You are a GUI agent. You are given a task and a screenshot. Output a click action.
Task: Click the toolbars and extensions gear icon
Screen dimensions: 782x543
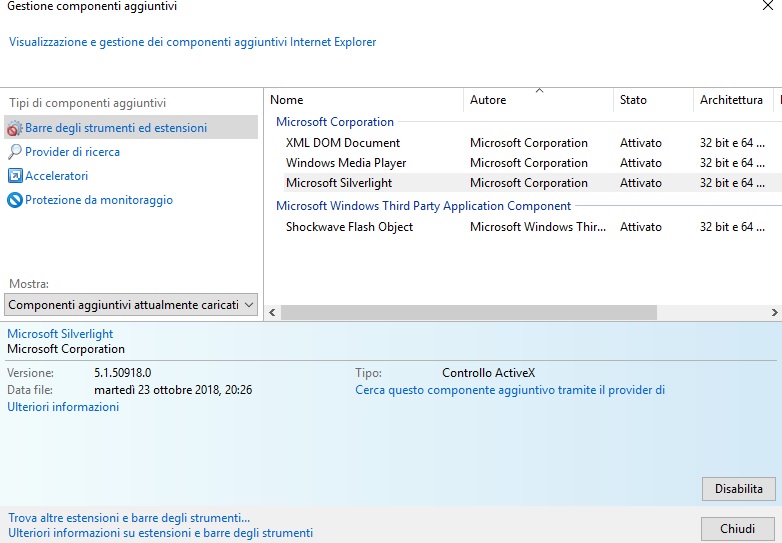tap(14, 128)
